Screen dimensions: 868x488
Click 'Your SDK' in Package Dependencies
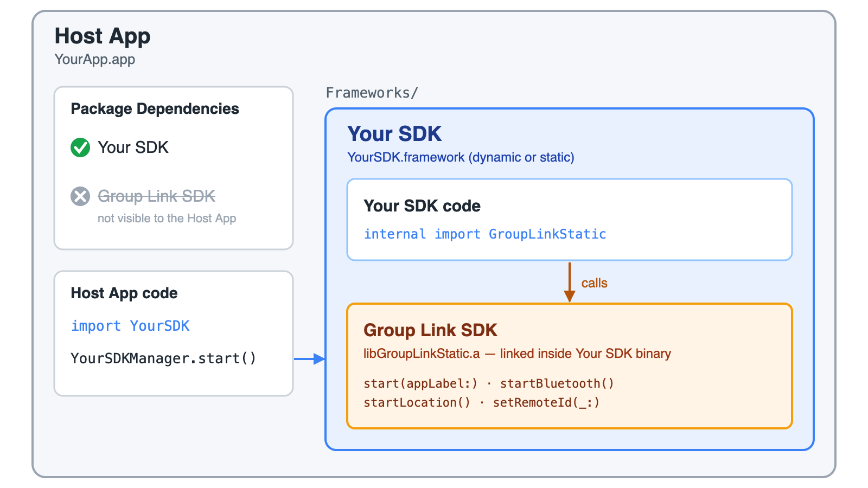coord(133,147)
